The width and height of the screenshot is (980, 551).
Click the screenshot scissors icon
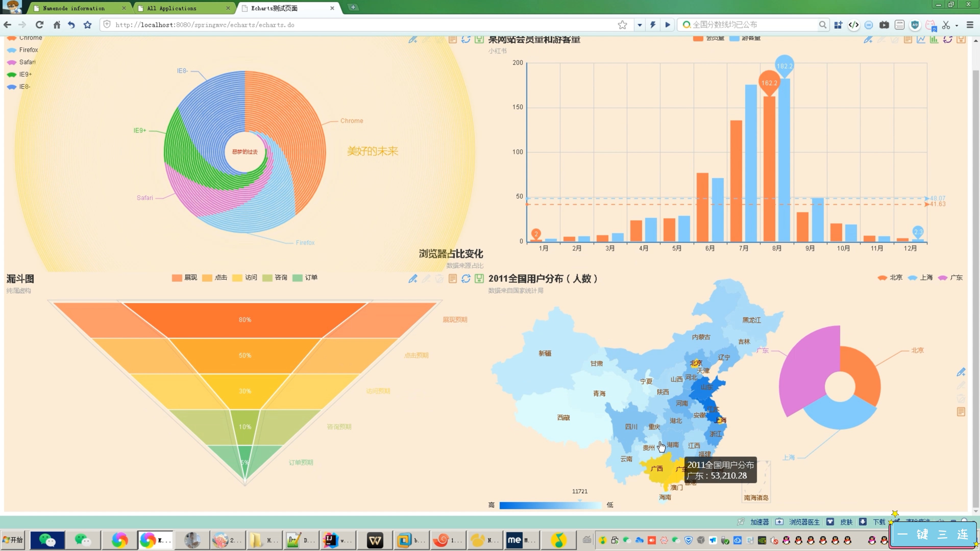tap(946, 25)
